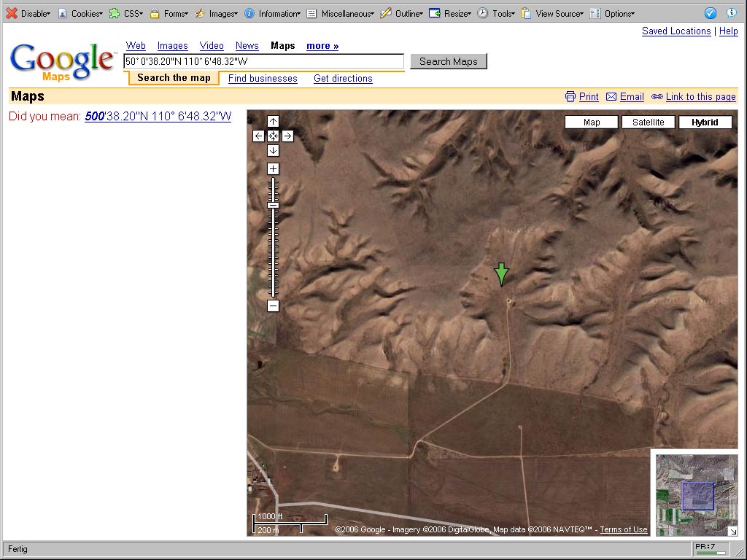Viewport: 747px width, 560px height.
Task: Zoom in with the plus button
Action: [x=273, y=169]
